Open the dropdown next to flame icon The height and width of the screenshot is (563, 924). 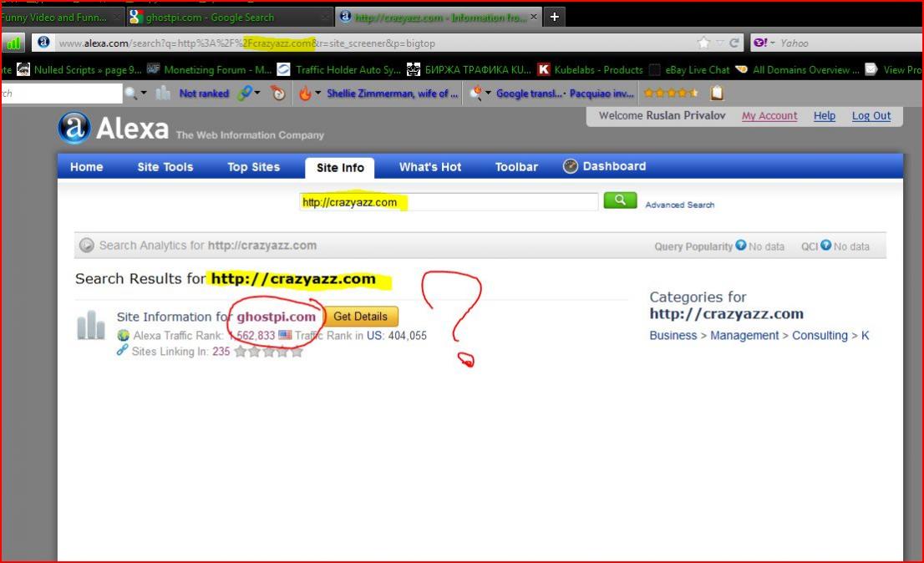pyautogui.click(x=317, y=93)
